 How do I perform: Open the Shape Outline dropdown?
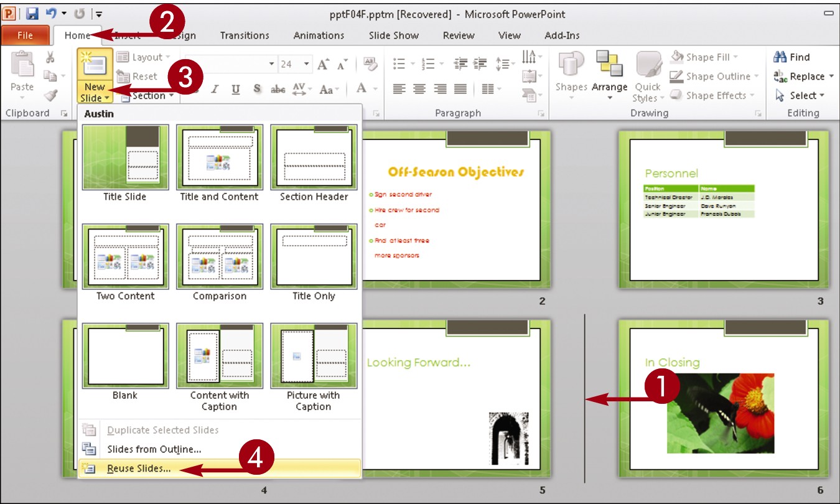click(x=714, y=76)
